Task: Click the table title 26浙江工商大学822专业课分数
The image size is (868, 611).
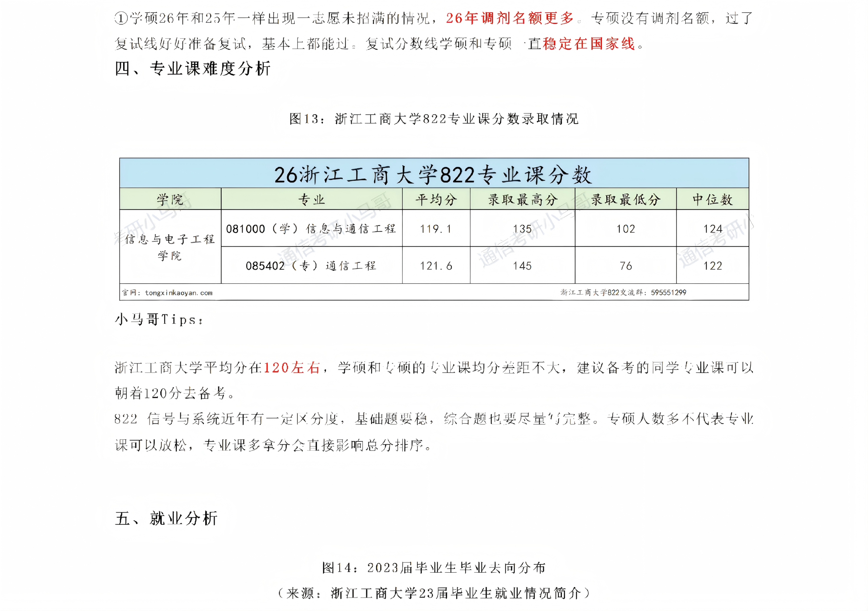Action: click(x=434, y=175)
